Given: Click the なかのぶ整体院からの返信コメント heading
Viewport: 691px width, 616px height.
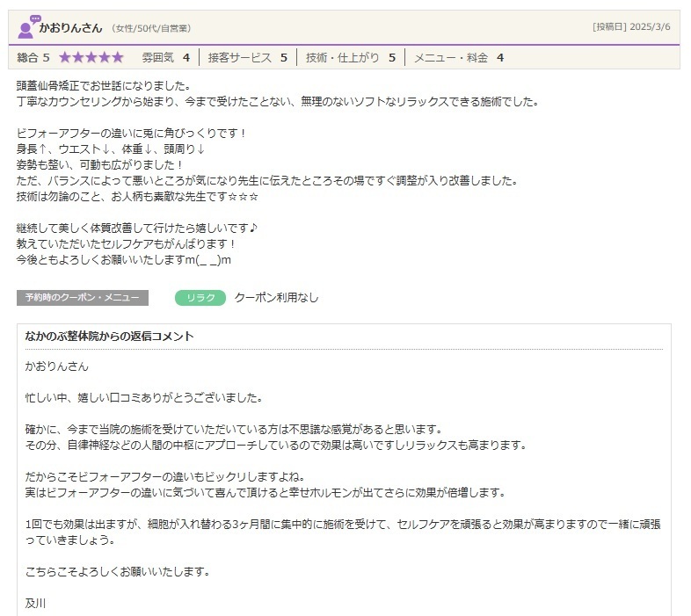Looking at the screenshot, I should click(x=109, y=337).
